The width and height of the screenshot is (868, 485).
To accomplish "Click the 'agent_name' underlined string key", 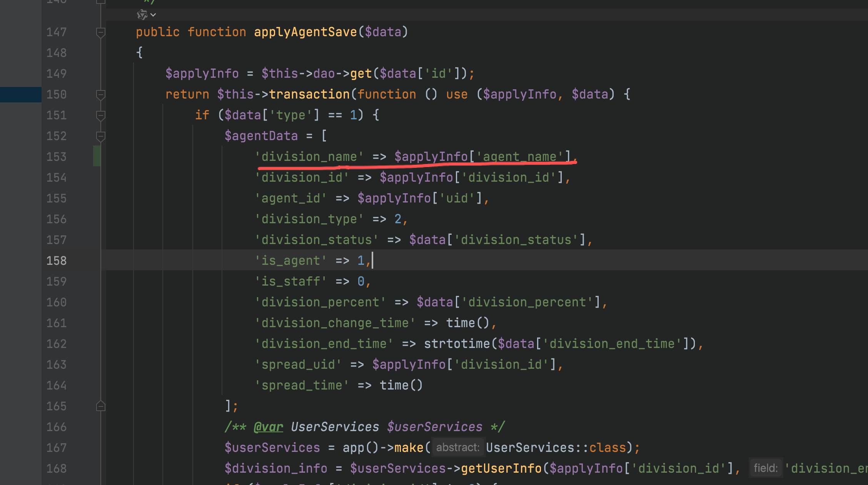I will point(520,157).
